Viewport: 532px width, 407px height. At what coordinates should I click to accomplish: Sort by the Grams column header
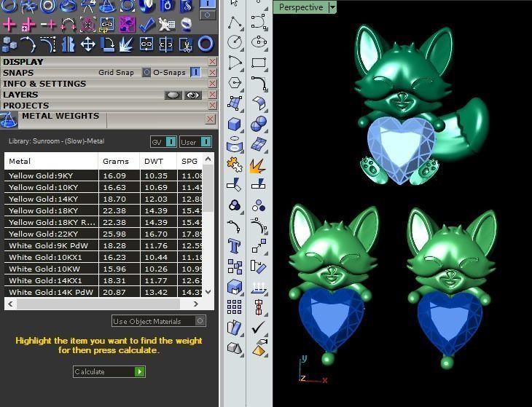pos(119,161)
